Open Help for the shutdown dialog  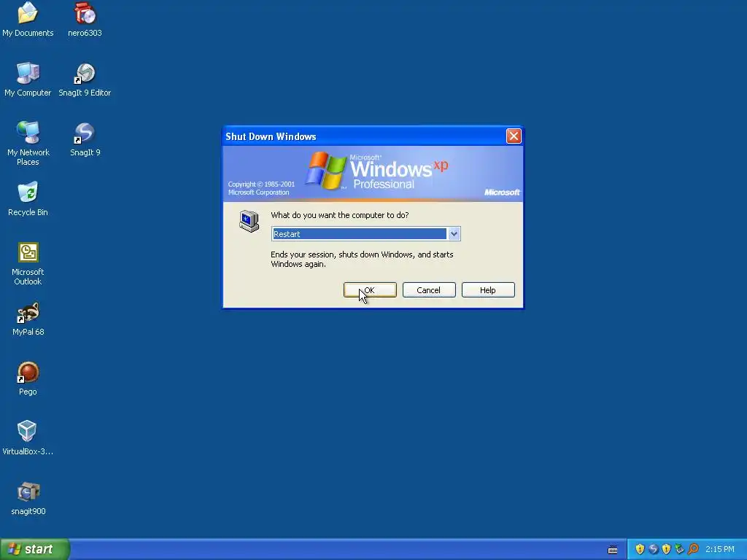coord(488,290)
